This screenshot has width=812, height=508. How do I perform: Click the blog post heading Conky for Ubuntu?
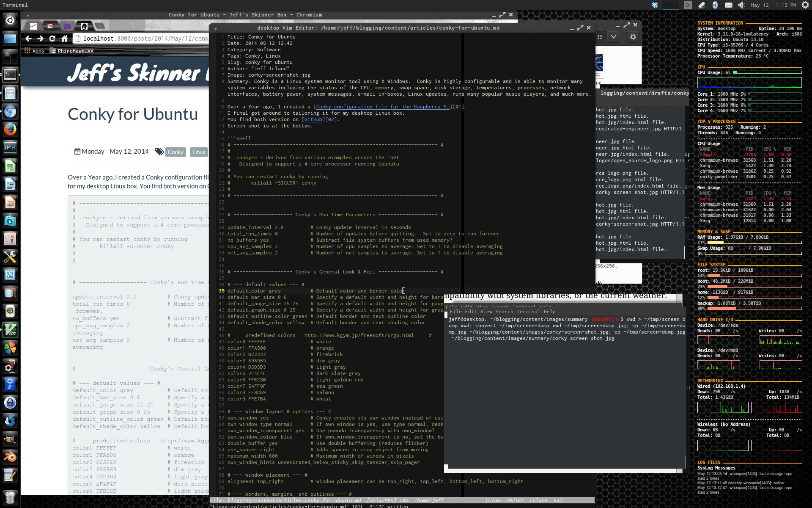click(x=133, y=114)
